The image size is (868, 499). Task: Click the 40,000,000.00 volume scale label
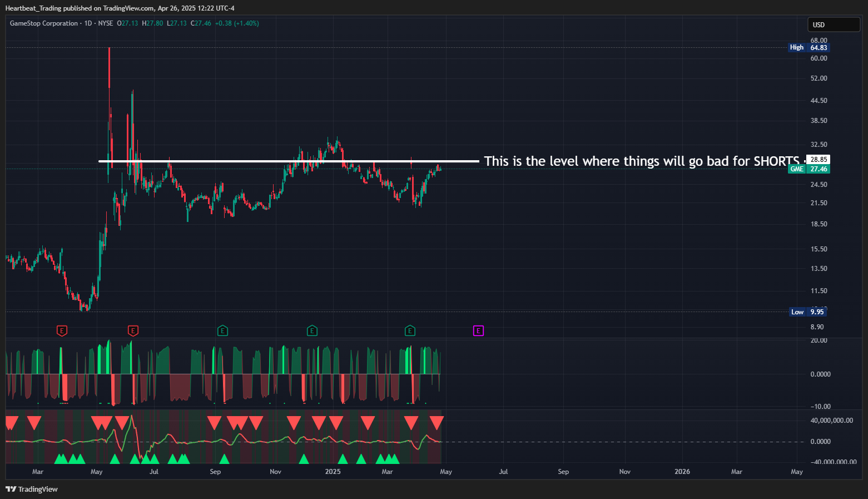pos(831,421)
